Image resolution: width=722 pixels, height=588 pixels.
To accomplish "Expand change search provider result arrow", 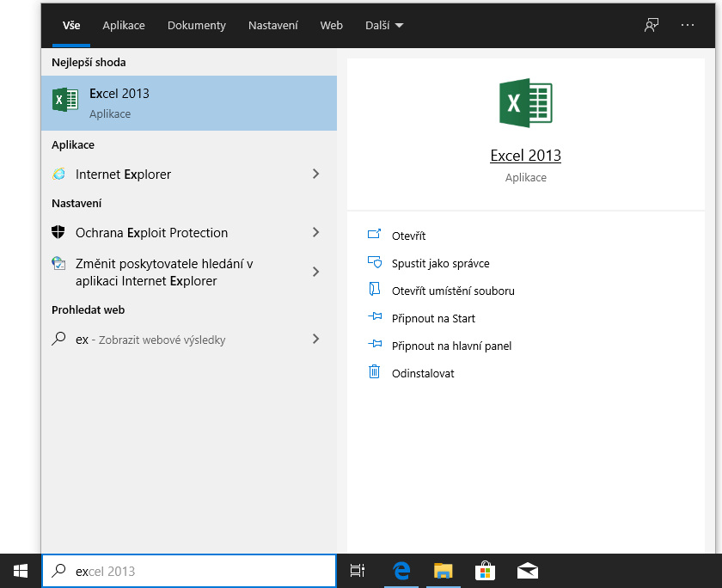I will pos(316,272).
